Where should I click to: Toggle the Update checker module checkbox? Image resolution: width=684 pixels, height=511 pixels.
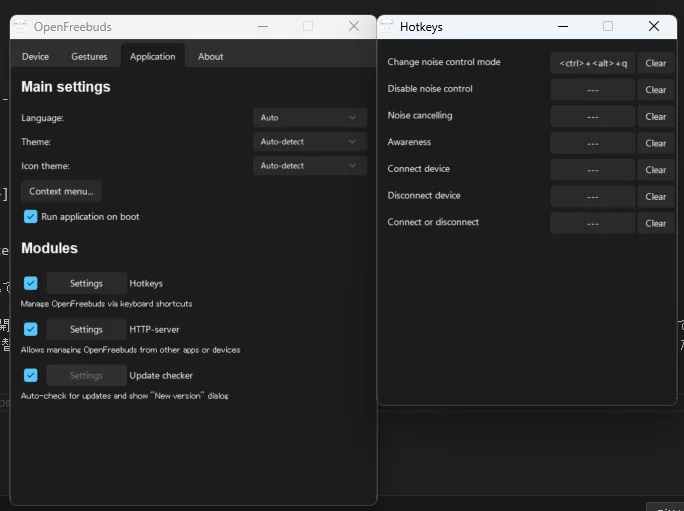click(31, 375)
